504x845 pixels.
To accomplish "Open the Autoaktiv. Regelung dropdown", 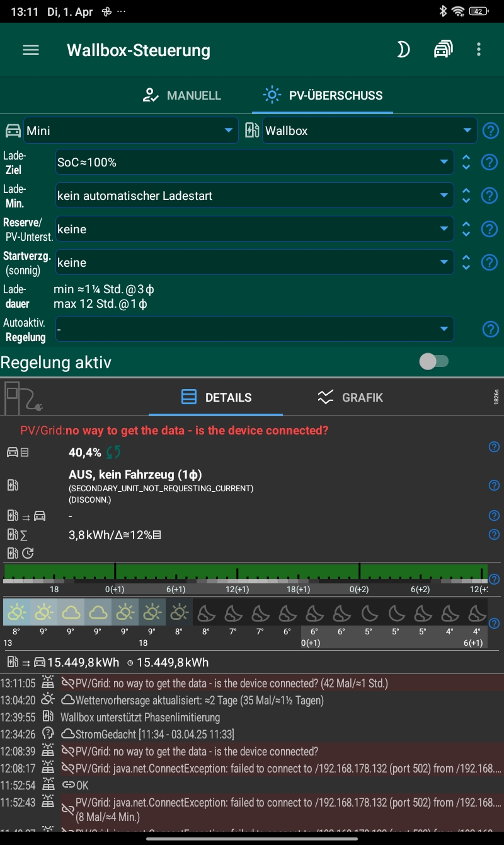I will pyautogui.click(x=255, y=329).
